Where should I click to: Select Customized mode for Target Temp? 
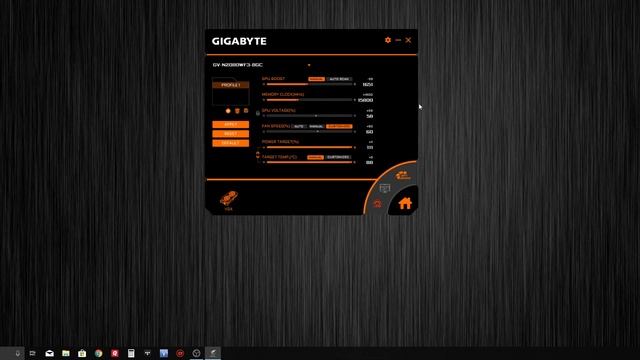click(338, 157)
